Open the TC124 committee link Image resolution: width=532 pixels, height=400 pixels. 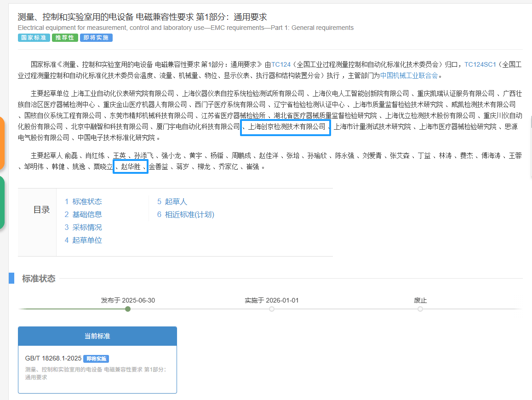pyautogui.click(x=280, y=64)
